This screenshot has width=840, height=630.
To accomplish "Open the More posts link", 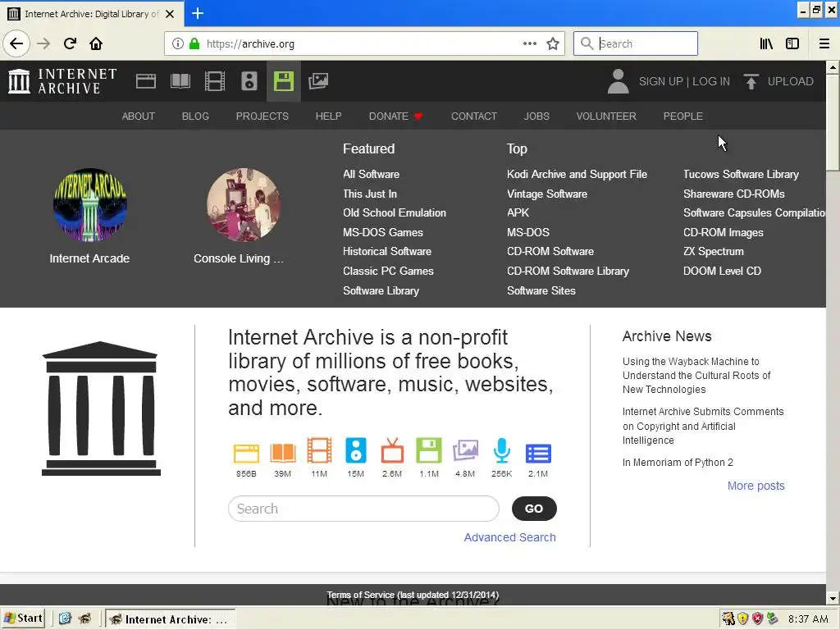I will pyautogui.click(x=756, y=486).
